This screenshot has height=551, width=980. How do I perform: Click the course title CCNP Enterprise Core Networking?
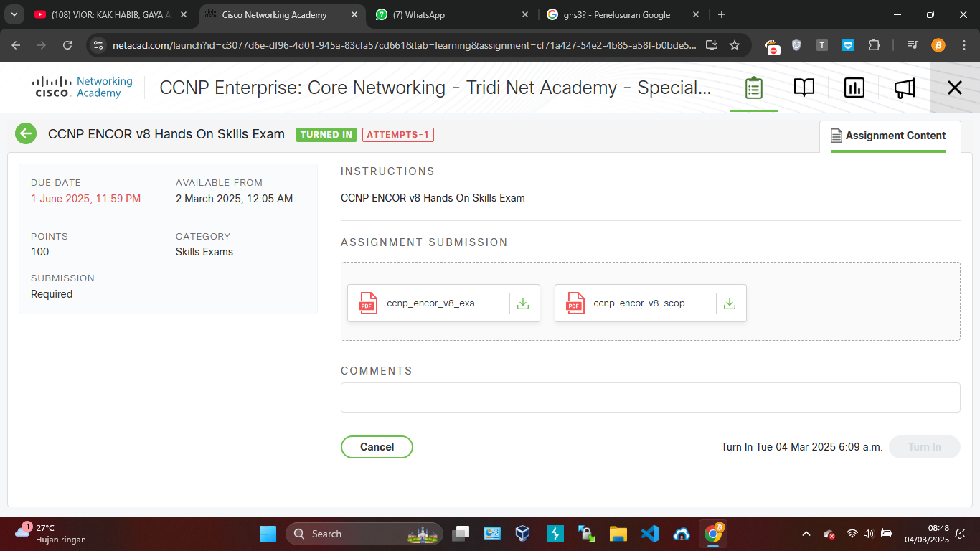pos(435,88)
